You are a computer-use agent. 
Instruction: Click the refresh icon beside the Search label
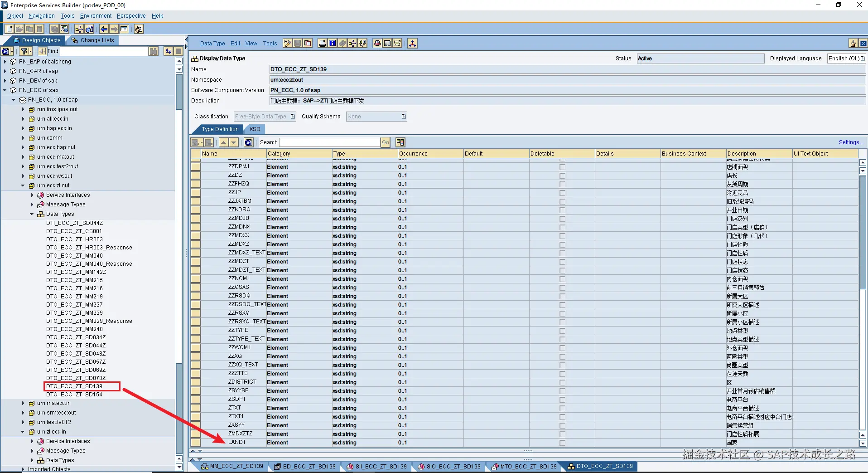249,142
